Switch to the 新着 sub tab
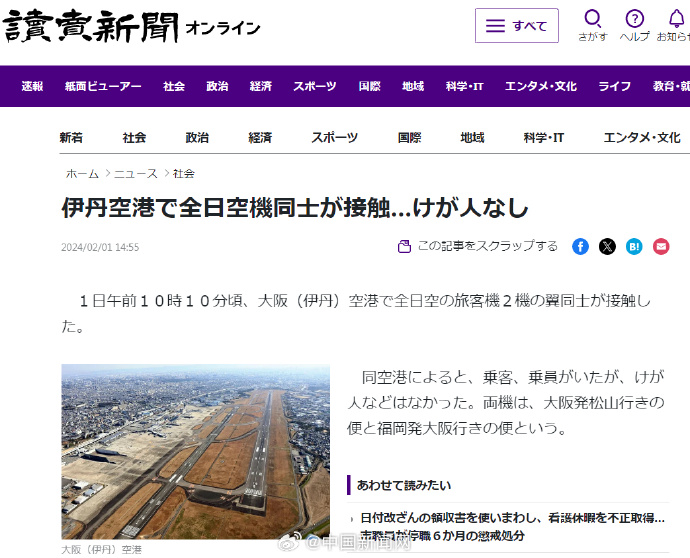The image size is (690, 558). [71, 138]
